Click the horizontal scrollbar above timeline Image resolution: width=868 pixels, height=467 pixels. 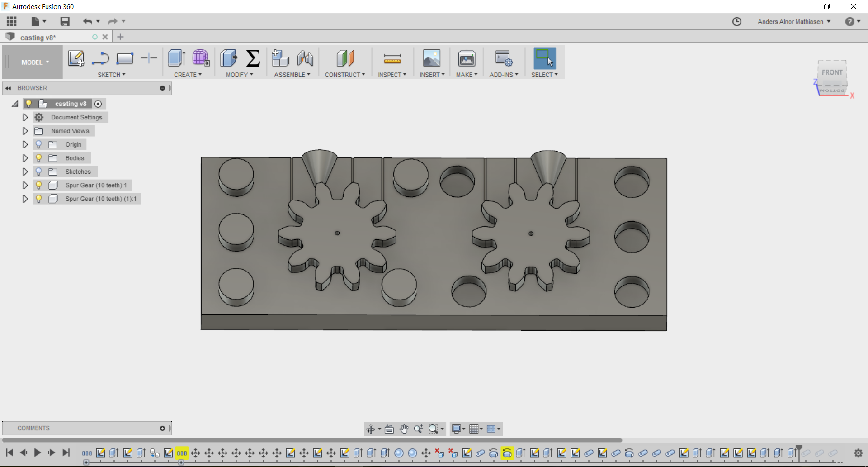click(x=312, y=440)
